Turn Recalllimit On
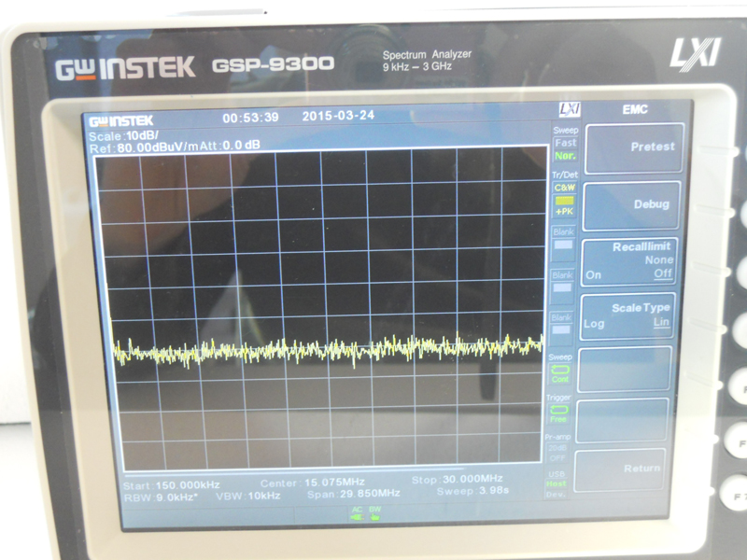Screen dimensions: 747x560 [x=593, y=275]
